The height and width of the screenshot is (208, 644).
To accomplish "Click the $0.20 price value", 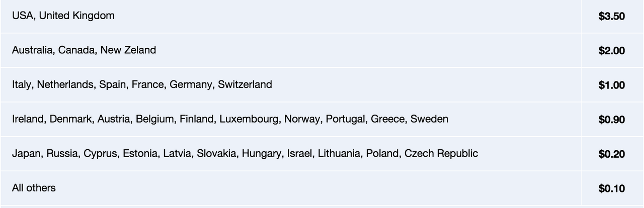I will pos(612,154).
